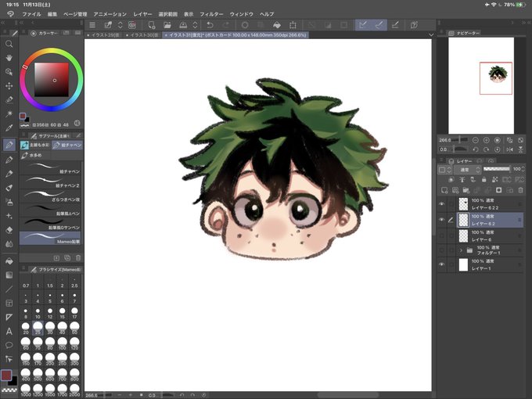Hide layer レイヤー 6 2
This screenshot has width=532, height=399.
pyautogui.click(x=441, y=220)
